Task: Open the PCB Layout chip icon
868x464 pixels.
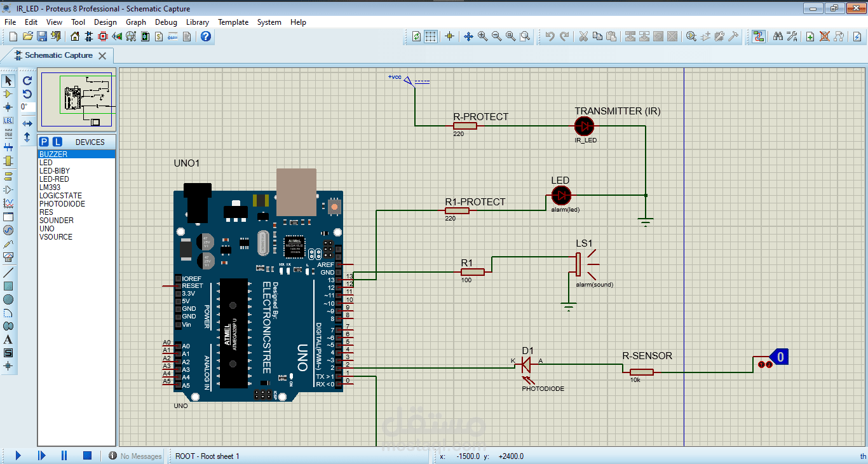Action: (104, 36)
